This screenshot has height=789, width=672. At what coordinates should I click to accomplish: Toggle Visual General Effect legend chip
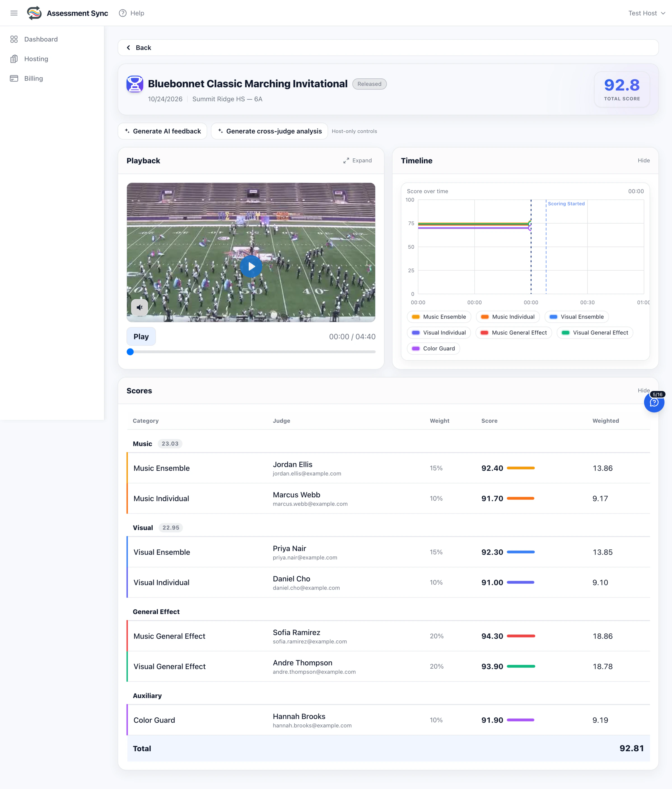[595, 333]
